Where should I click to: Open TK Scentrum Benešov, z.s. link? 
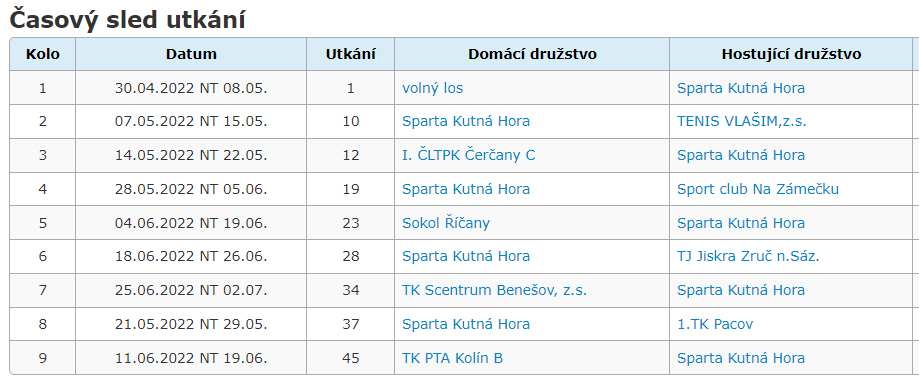pyautogui.click(x=494, y=291)
